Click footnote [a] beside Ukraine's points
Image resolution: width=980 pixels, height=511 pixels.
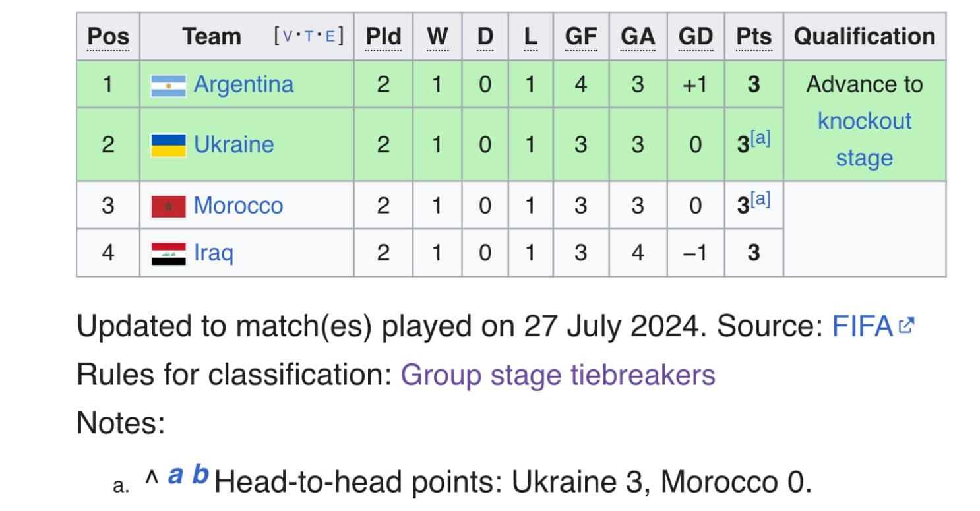point(760,138)
